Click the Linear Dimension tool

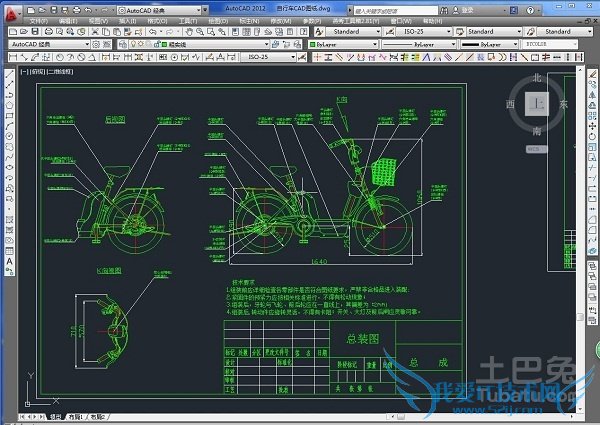point(13,57)
